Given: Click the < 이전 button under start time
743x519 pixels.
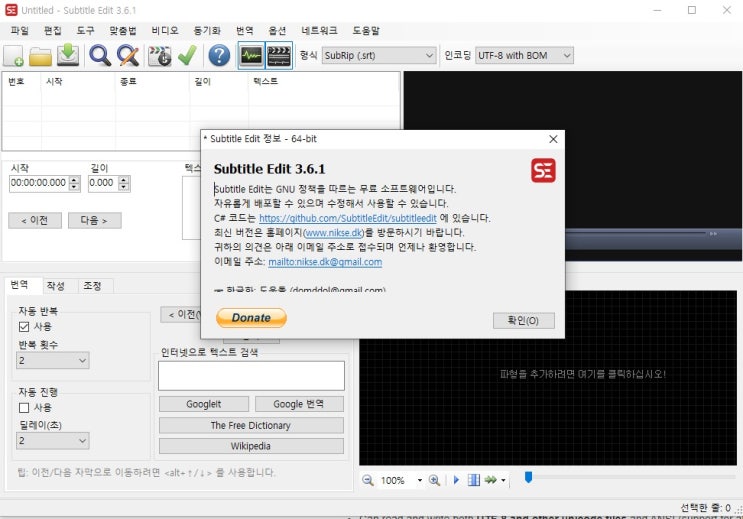Looking at the screenshot, I should [35, 220].
